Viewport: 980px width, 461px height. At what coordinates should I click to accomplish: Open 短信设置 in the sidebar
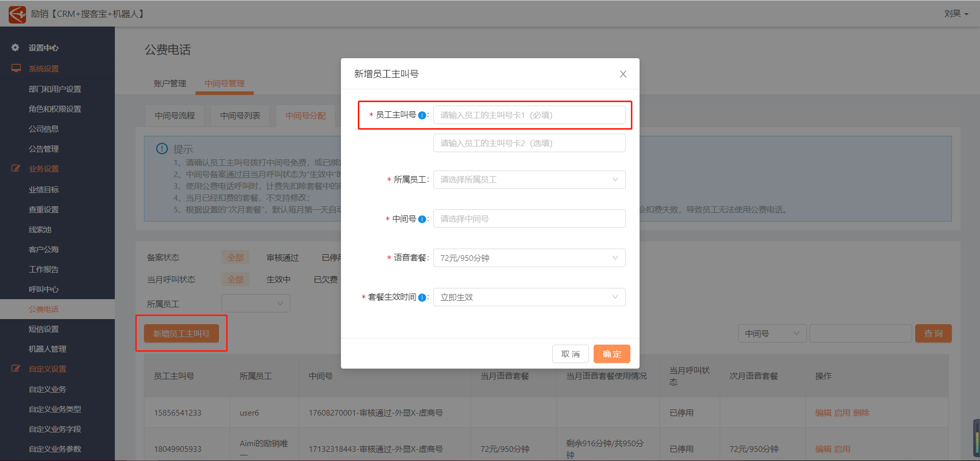click(44, 329)
